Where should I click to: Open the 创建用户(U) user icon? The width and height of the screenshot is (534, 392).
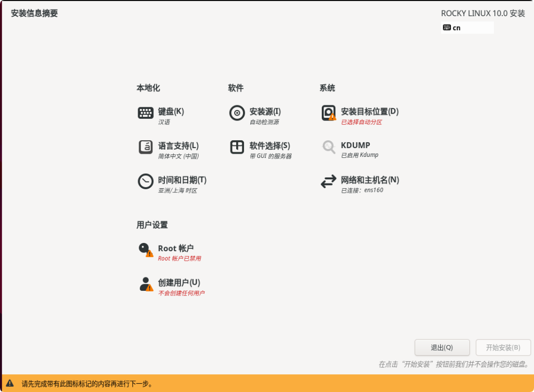(144, 284)
